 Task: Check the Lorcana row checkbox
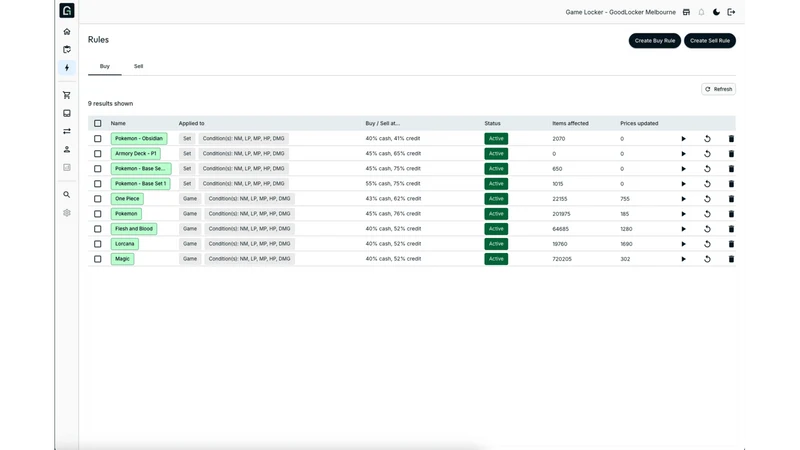[97, 244]
